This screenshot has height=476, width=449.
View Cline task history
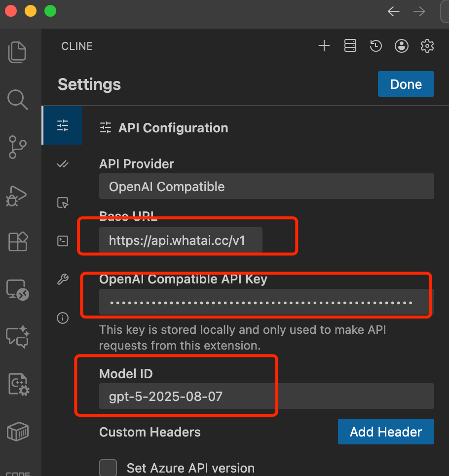point(375,45)
